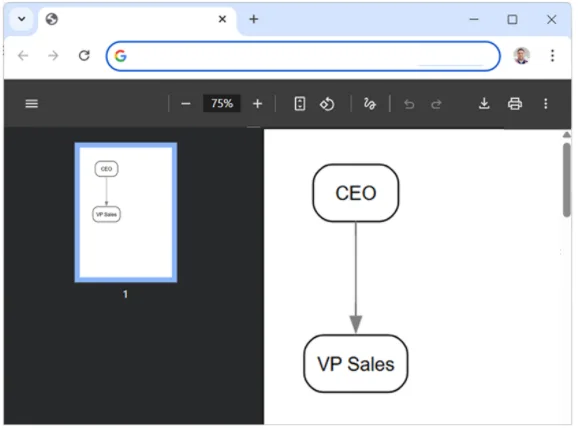
Task: Click the scrollbar up arrow
Action: 567,135
